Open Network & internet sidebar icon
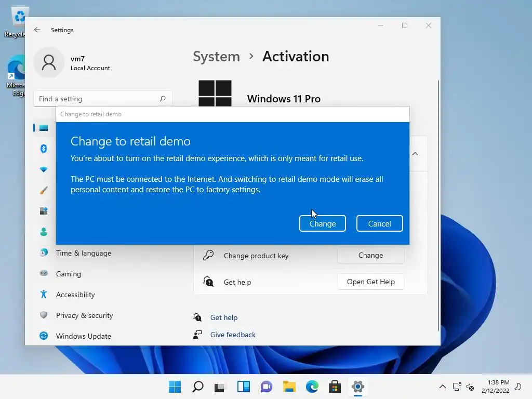 click(x=44, y=169)
